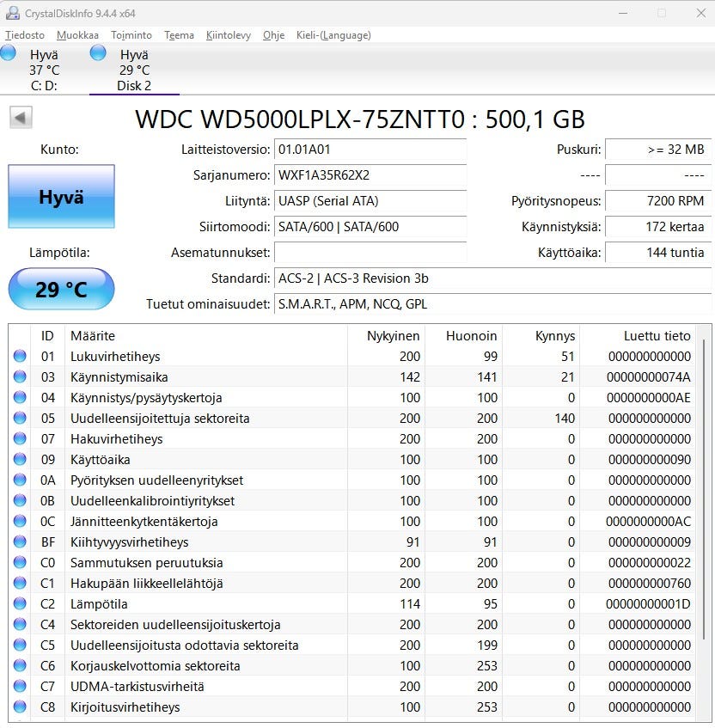
Task: Minimize the CrystalDiskInfo window
Action: coord(623,13)
